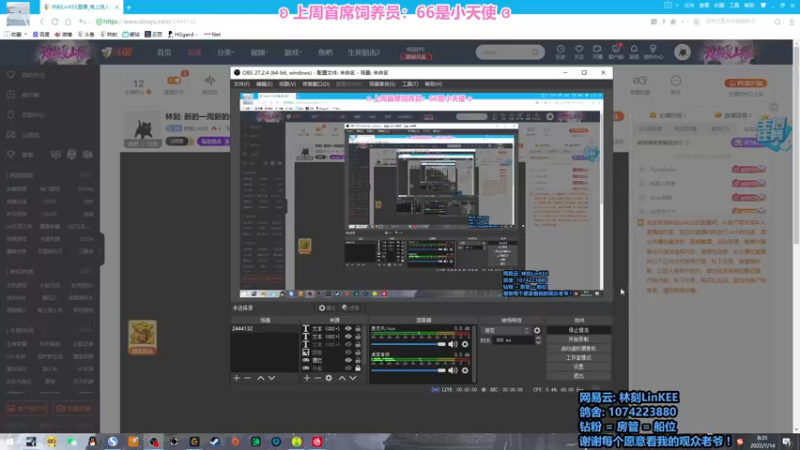This screenshot has height=450, width=800.
Task: Remove selected scene with the minus icon
Action: click(x=247, y=378)
